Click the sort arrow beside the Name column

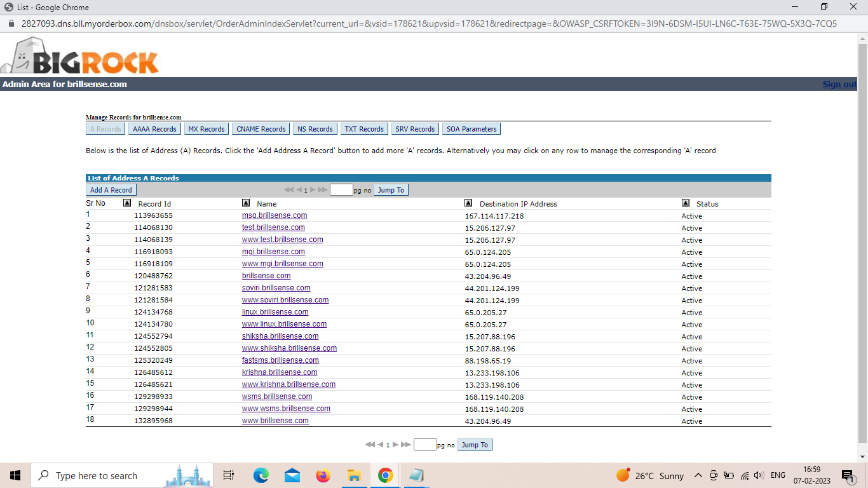[246, 203]
